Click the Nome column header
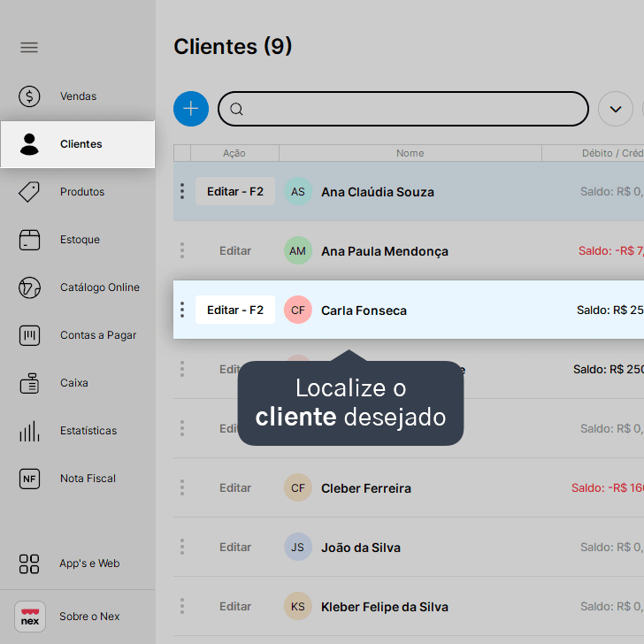The image size is (644, 644). pyautogui.click(x=410, y=153)
